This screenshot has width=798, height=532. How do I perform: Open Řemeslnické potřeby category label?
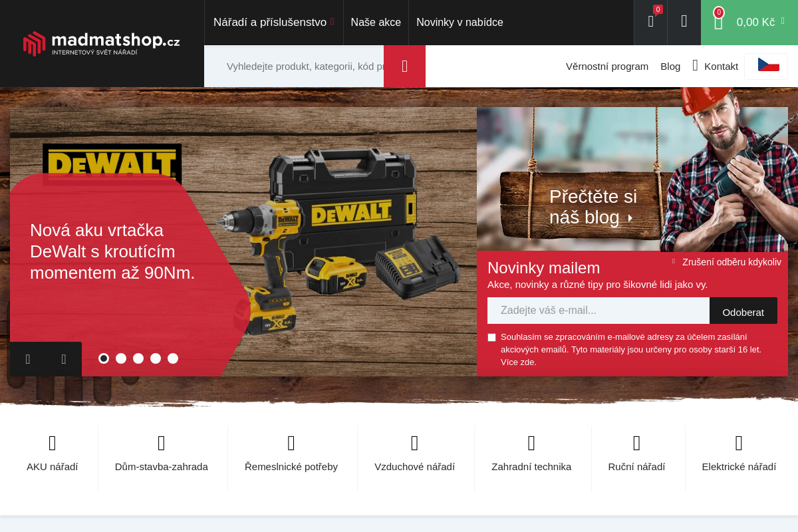click(x=291, y=467)
